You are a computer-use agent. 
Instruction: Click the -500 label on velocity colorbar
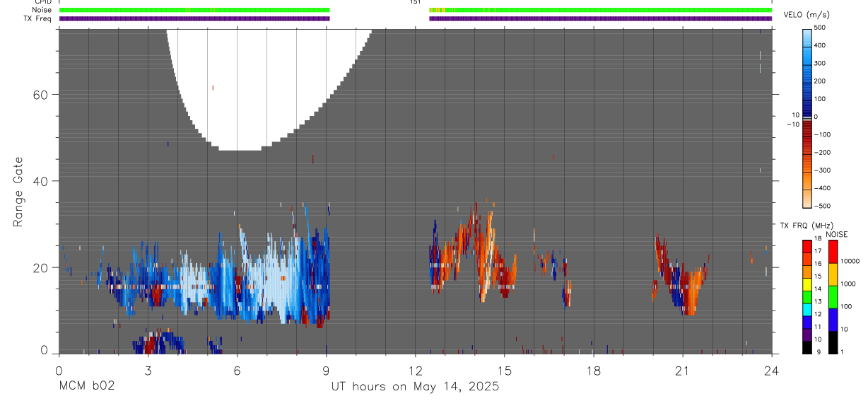(821, 206)
